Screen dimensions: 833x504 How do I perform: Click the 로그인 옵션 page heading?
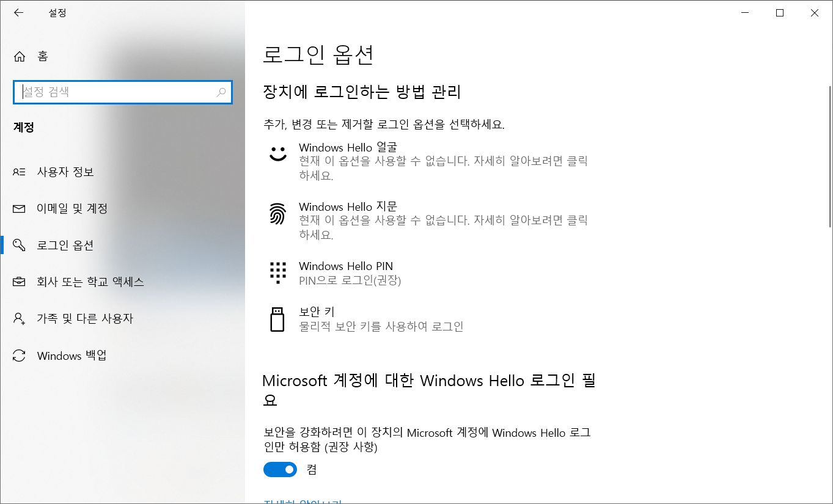(318, 55)
